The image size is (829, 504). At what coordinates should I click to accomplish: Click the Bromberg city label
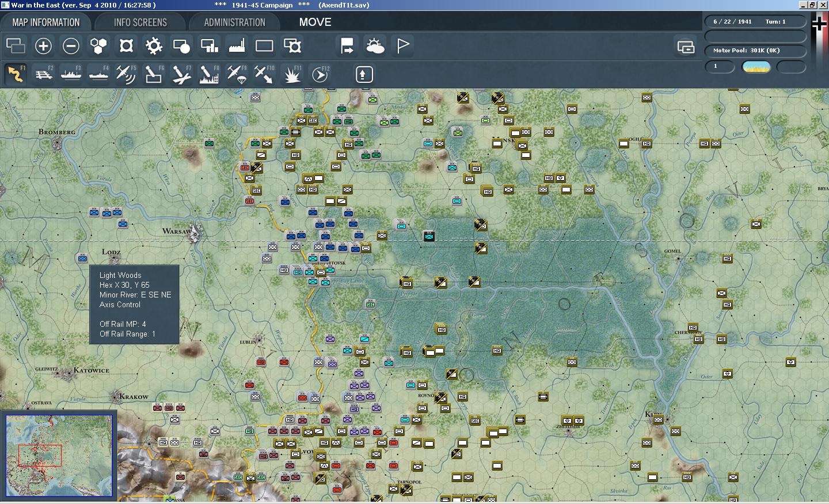[x=57, y=132]
